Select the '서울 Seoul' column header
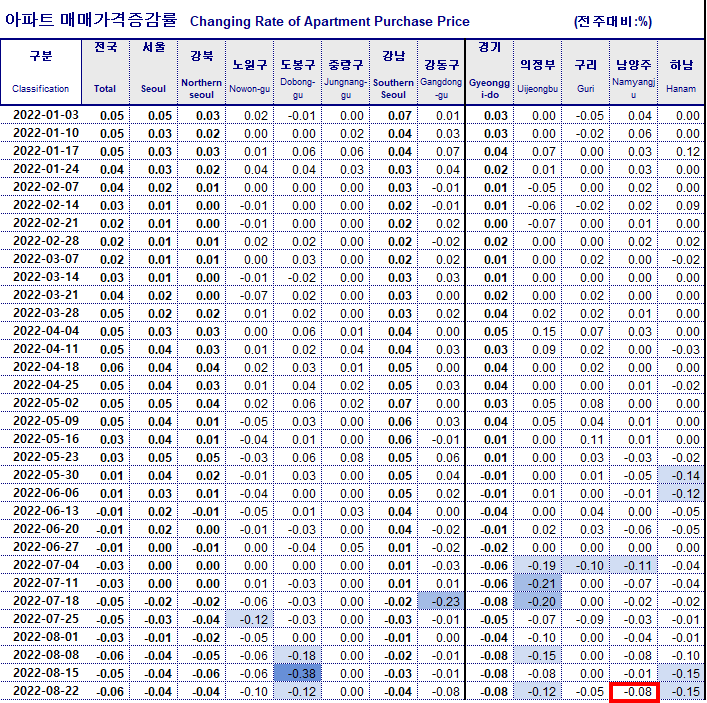This screenshot has width=707, height=703. tap(153, 72)
